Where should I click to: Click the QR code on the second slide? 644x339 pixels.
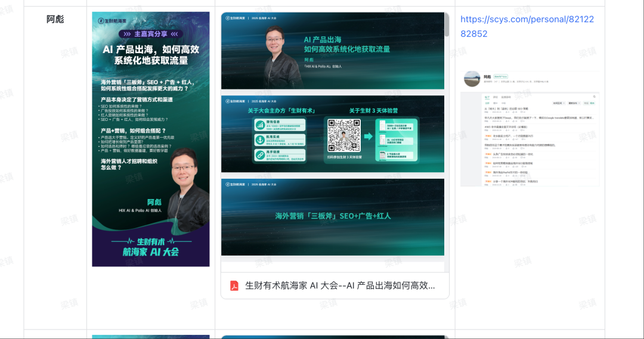point(344,135)
